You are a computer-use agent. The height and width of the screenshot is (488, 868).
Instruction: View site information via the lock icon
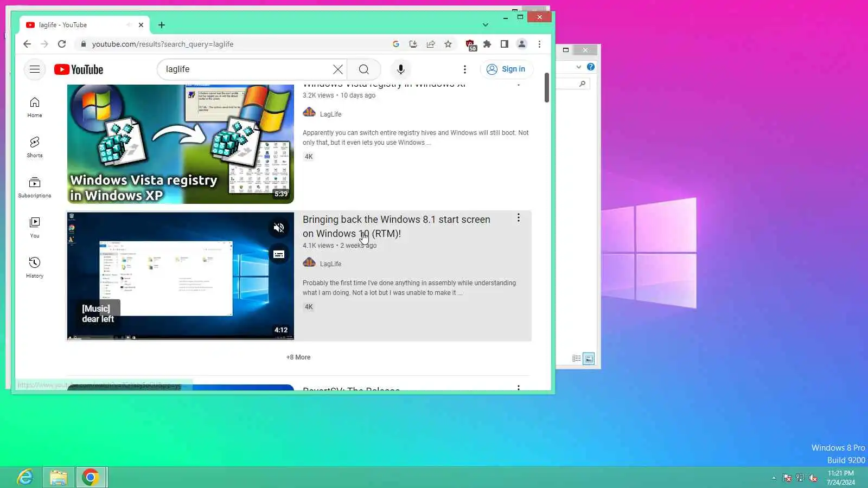click(83, 44)
